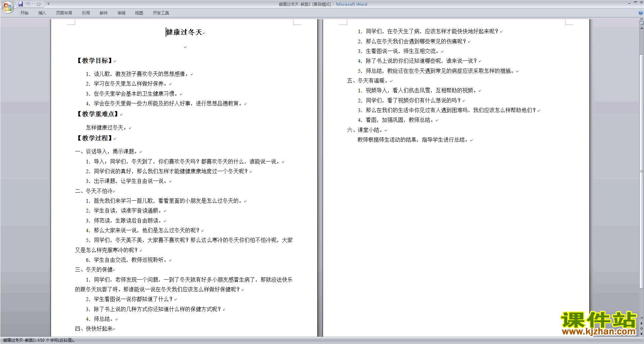
Task: Open the Undo history dropdown arrow
Action: point(33,4)
